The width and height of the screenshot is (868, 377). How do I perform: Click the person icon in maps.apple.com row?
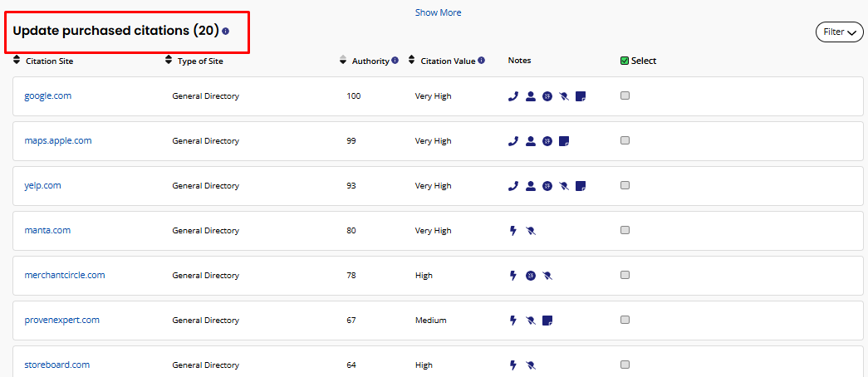tap(531, 141)
